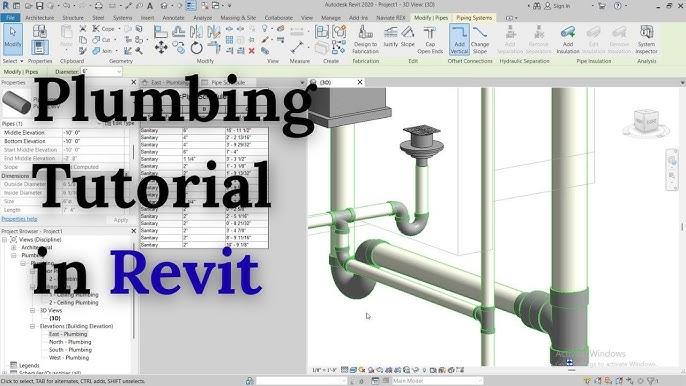686x386 pixels.
Task: Open the Cope dropdown arrow
Action: point(119,29)
